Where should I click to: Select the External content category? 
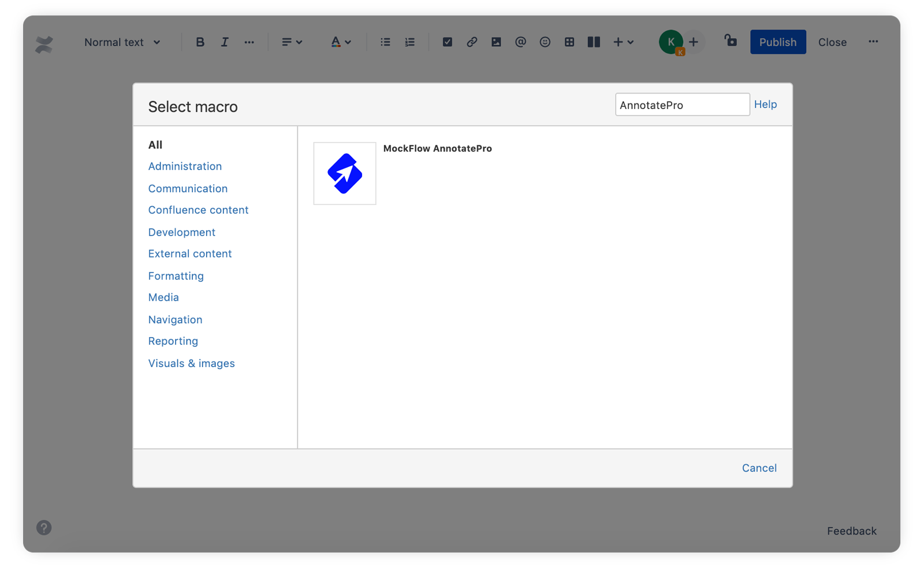pyautogui.click(x=190, y=254)
